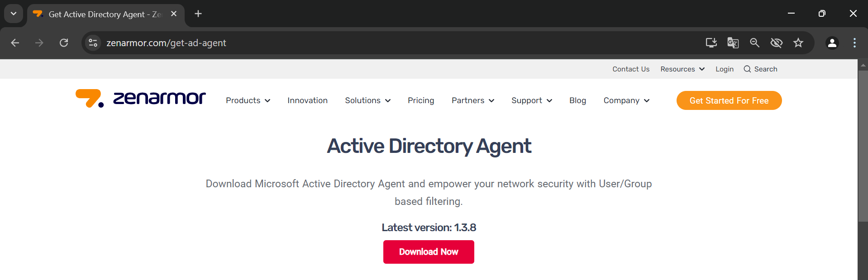Click the Zenarmor logo
This screenshot has height=280, width=868.
tap(141, 98)
